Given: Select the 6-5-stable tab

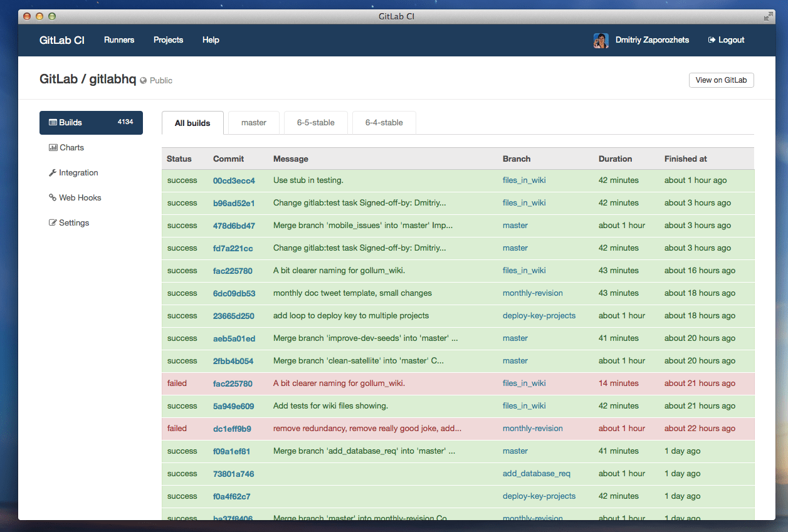Looking at the screenshot, I should [315, 123].
